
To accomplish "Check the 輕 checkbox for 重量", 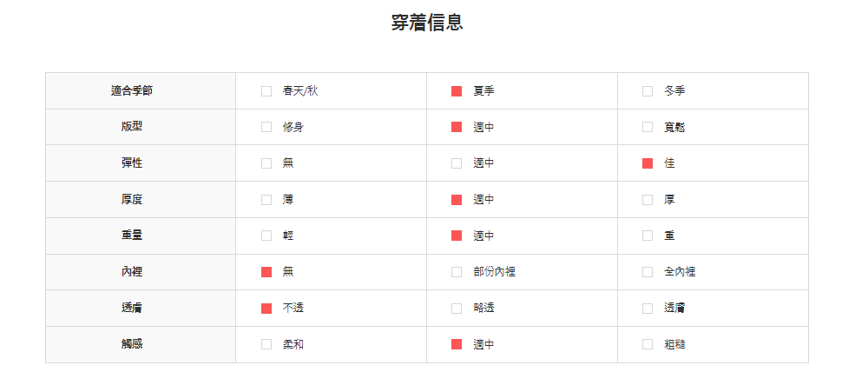I will click(266, 236).
